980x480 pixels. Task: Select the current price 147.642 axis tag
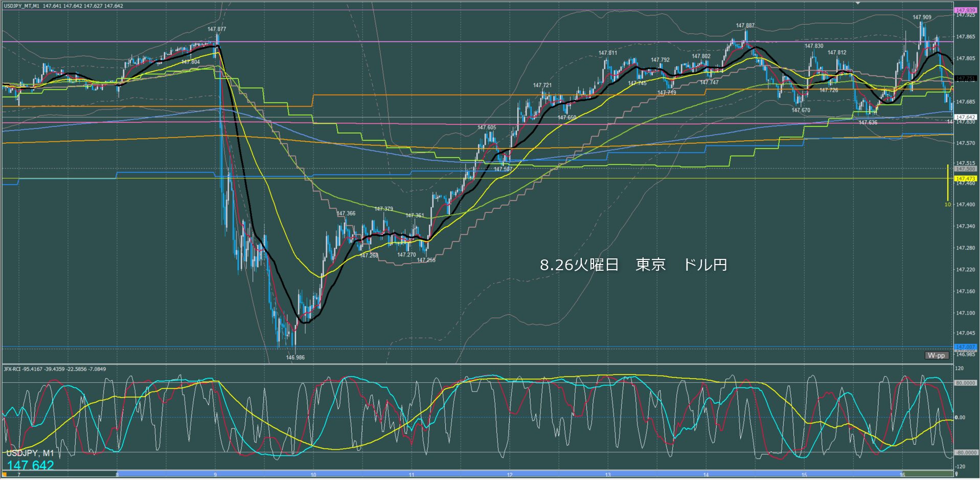tap(965, 117)
